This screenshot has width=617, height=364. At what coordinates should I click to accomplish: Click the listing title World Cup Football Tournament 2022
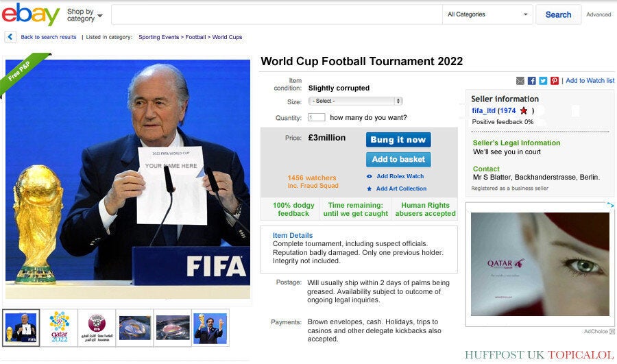[361, 62]
